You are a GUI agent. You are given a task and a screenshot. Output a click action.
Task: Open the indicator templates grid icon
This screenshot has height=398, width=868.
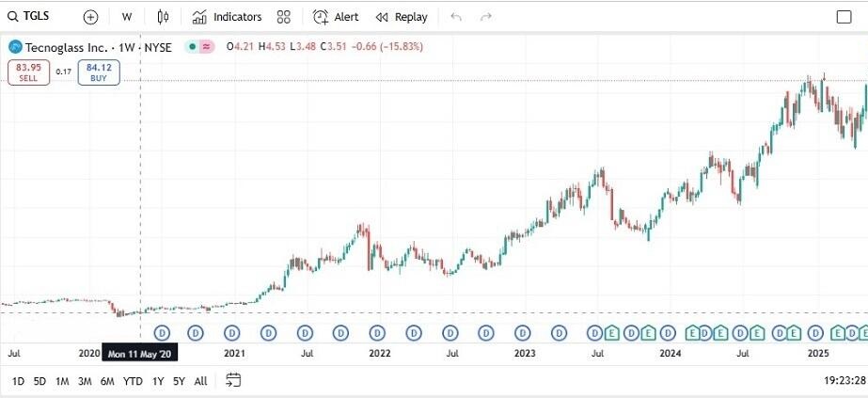click(x=284, y=17)
